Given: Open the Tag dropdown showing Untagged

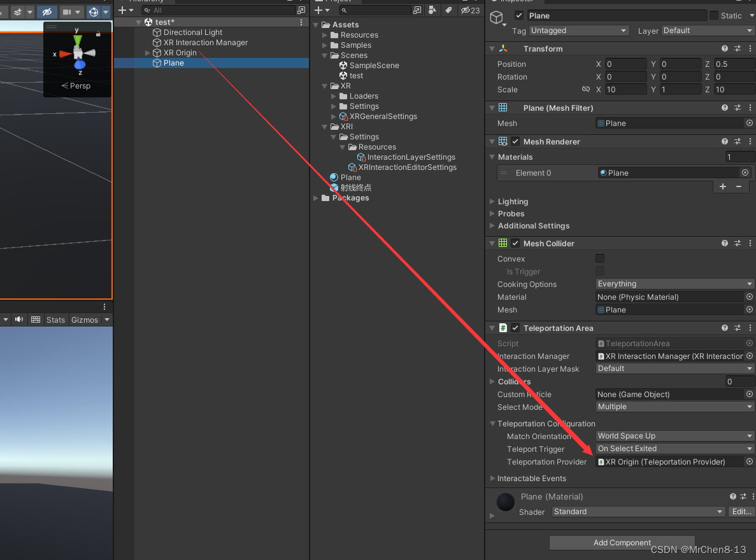Looking at the screenshot, I should tap(578, 31).
